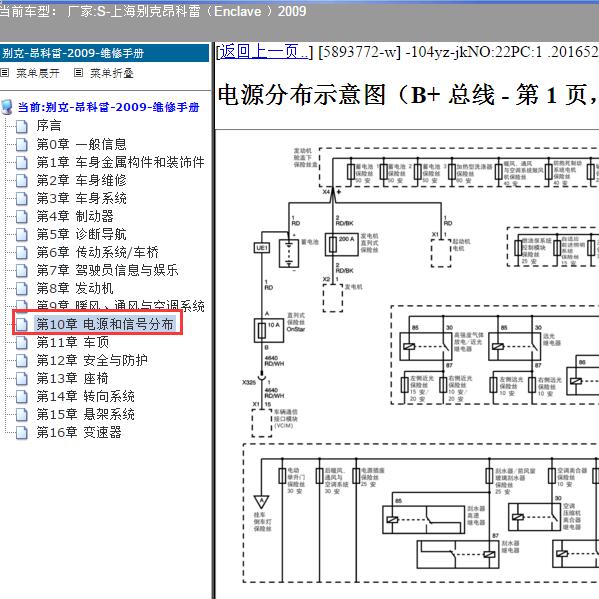Open 第1章 车身金属构件和装饰件
Viewport: 599px width, 599px height.
(x=120, y=162)
